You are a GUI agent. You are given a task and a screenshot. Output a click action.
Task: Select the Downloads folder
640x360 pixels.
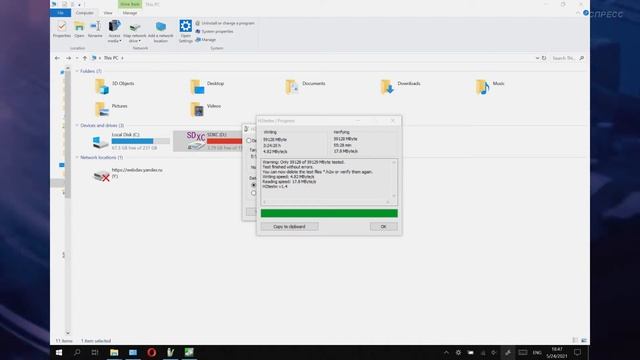click(400, 87)
